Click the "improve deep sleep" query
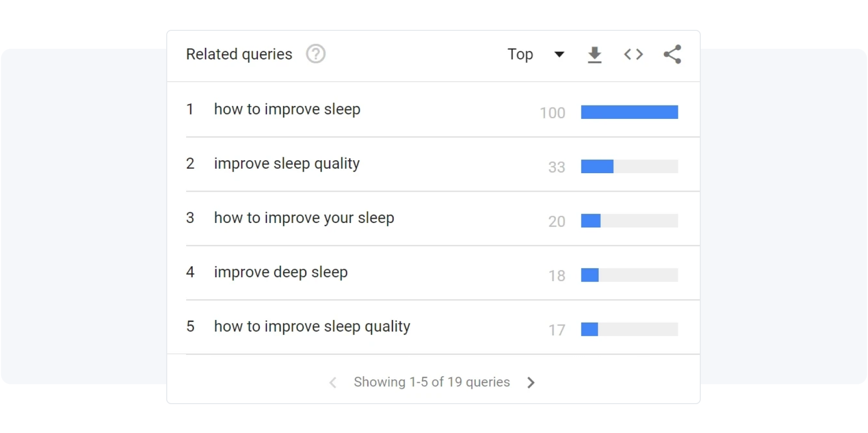868x433 pixels. click(x=281, y=272)
